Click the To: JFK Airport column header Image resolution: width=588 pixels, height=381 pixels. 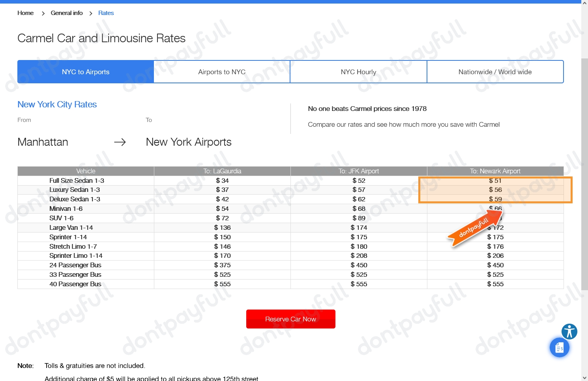click(358, 171)
